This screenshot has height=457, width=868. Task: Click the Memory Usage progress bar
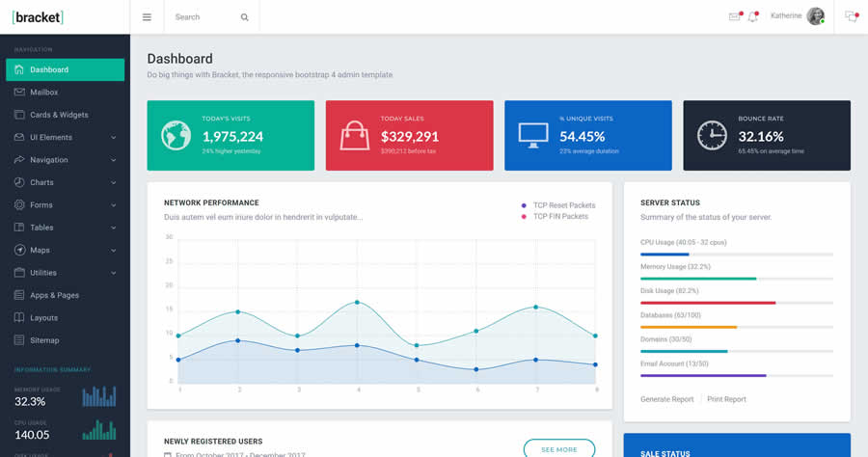[x=737, y=279]
